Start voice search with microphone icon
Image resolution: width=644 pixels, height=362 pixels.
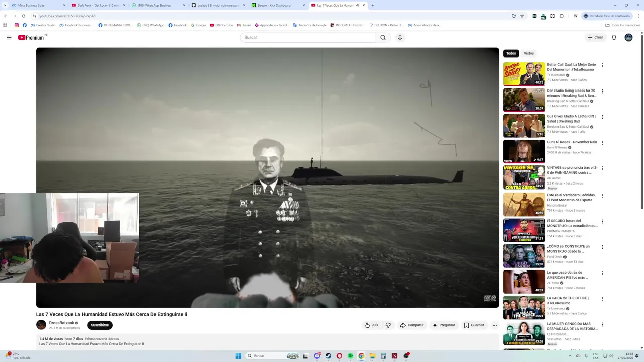coord(400,37)
